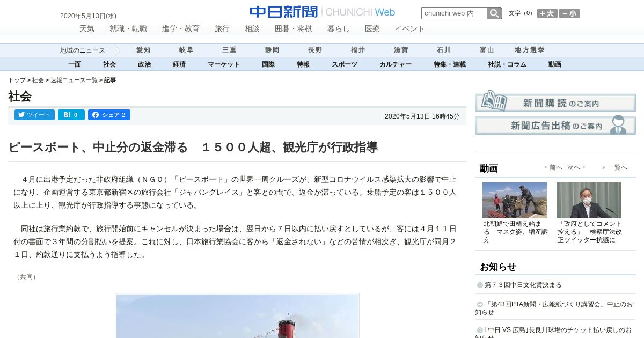The height and width of the screenshot is (338, 644).
Task: Open 社説・コラム category
Action: [507, 64]
